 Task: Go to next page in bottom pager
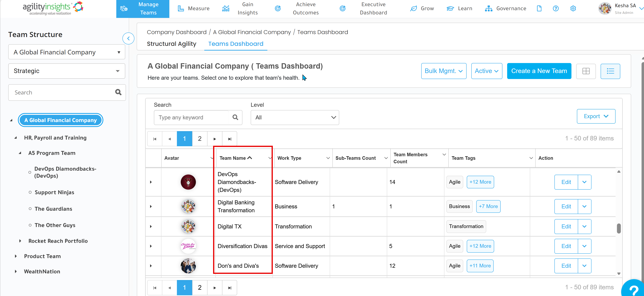click(214, 288)
